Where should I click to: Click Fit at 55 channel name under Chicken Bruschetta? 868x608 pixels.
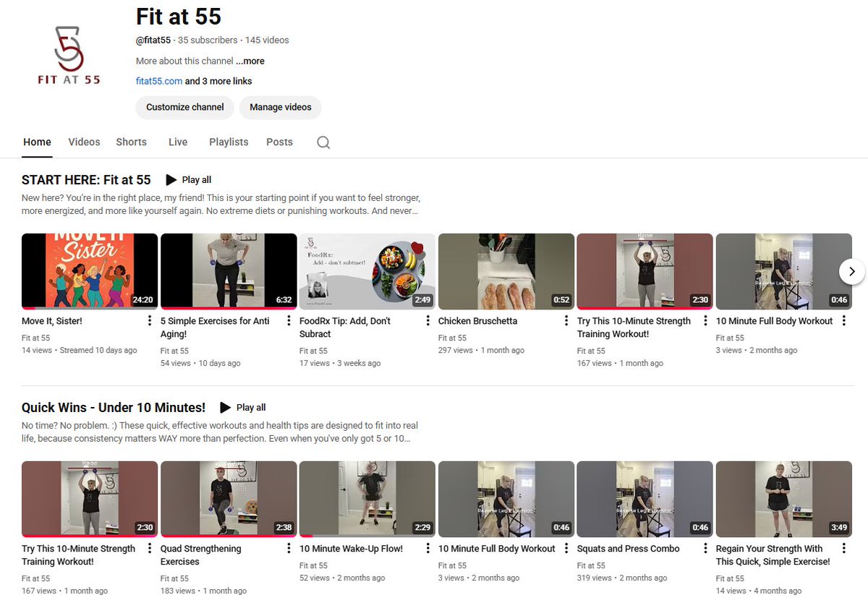tap(452, 338)
